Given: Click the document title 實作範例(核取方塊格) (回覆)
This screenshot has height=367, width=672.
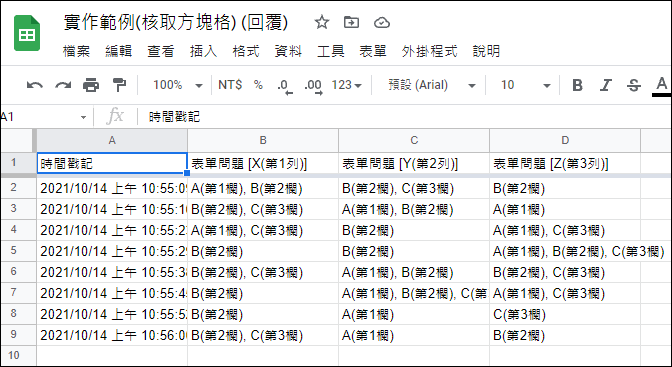Looking at the screenshot, I should click(176, 22).
